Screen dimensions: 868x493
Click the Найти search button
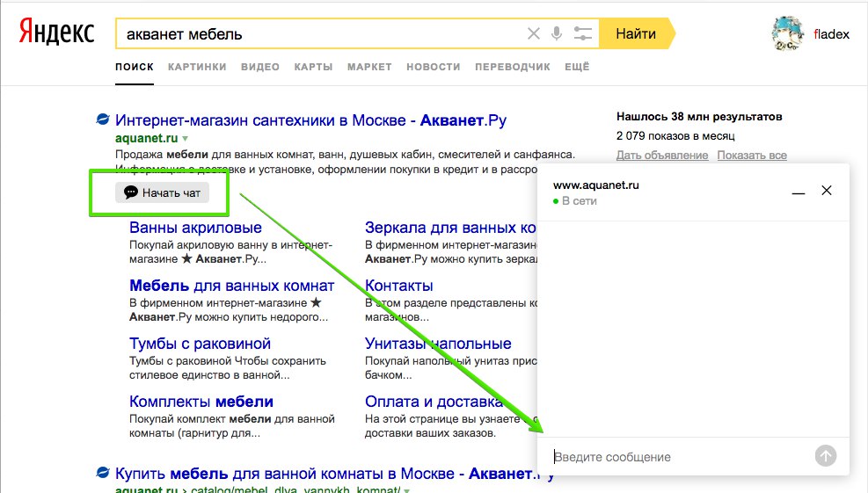point(636,33)
